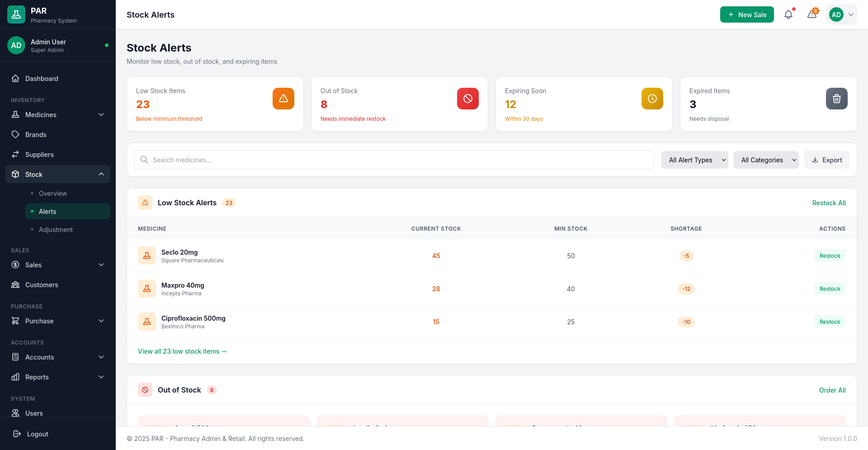Restock Maxpro 40mg
The width and height of the screenshot is (868, 450).
click(x=830, y=289)
